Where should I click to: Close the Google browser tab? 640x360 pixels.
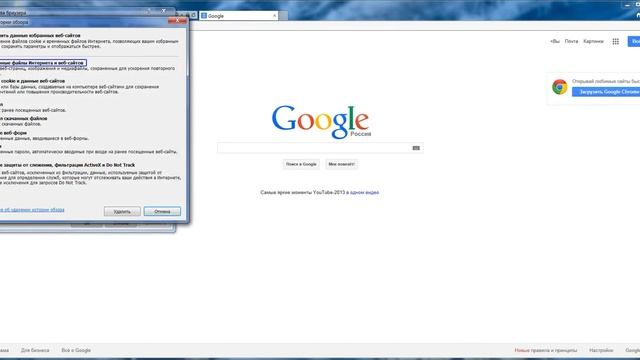pos(274,16)
